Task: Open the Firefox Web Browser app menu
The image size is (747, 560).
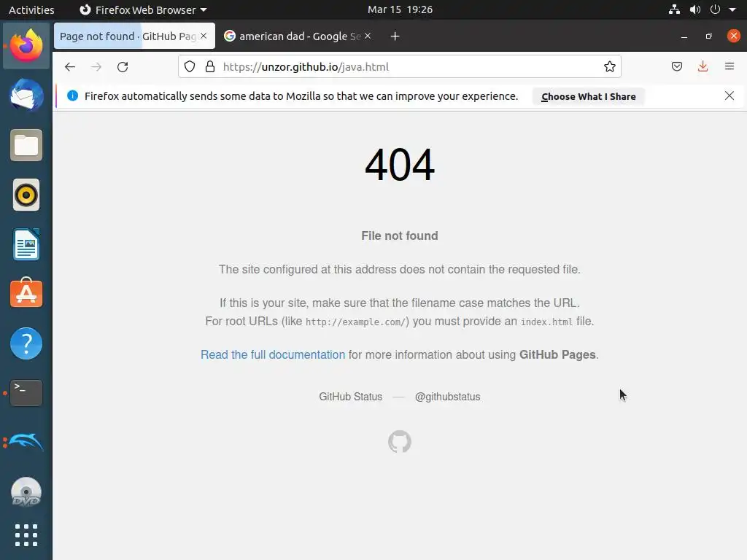Action: coord(143,9)
